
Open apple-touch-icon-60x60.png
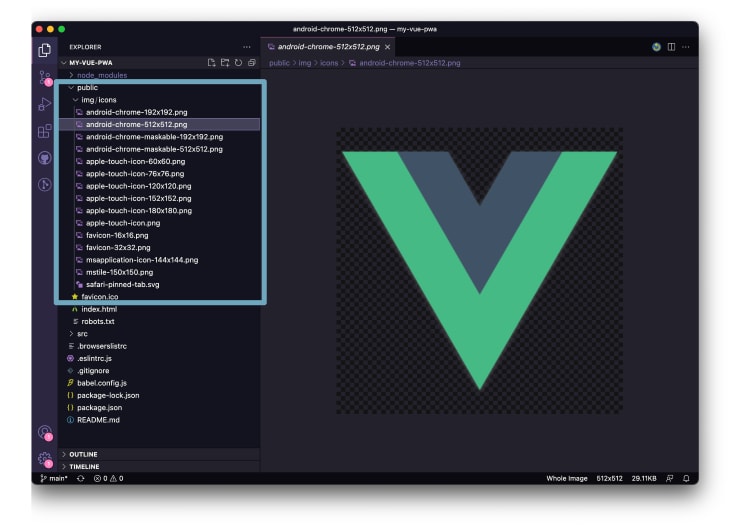click(160, 162)
